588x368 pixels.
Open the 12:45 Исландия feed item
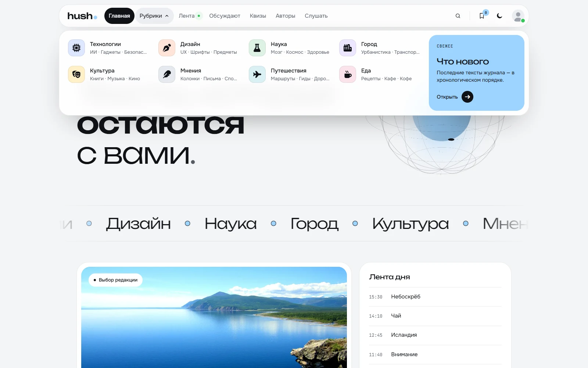point(435,335)
